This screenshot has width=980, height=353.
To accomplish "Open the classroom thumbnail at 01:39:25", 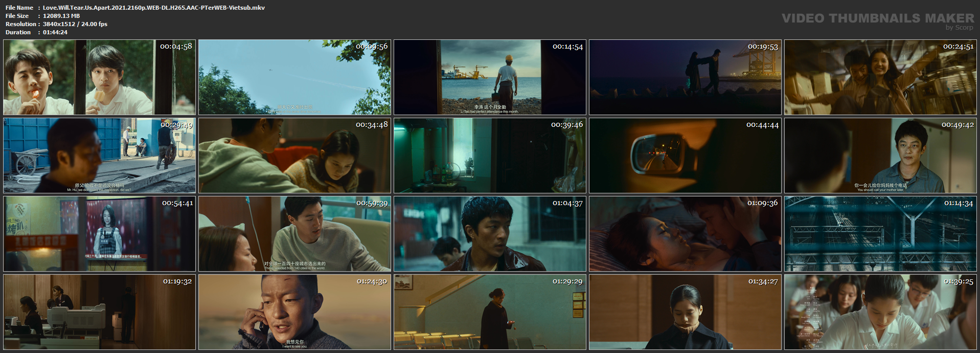I will click(x=880, y=312).
